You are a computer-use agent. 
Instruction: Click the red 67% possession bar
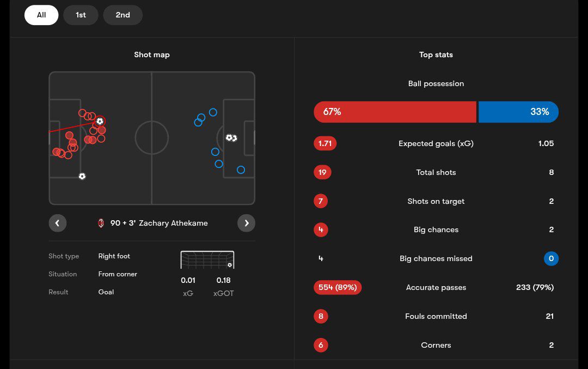coord(395,112)
